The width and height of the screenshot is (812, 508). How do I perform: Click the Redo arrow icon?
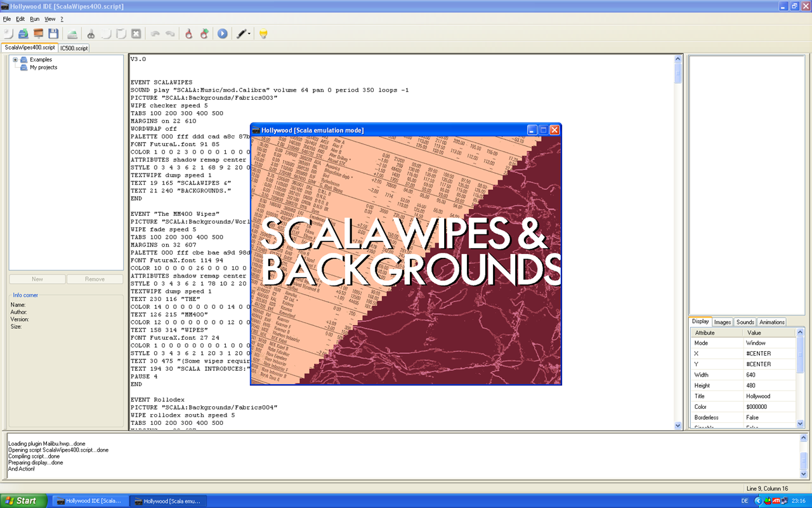pyautogui.click(x=170, y=34)
